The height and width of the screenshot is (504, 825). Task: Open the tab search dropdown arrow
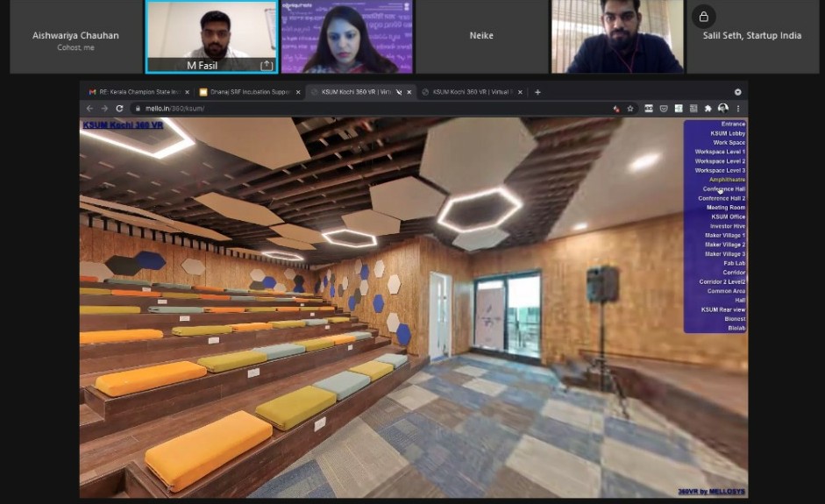(x=737, y=92)
